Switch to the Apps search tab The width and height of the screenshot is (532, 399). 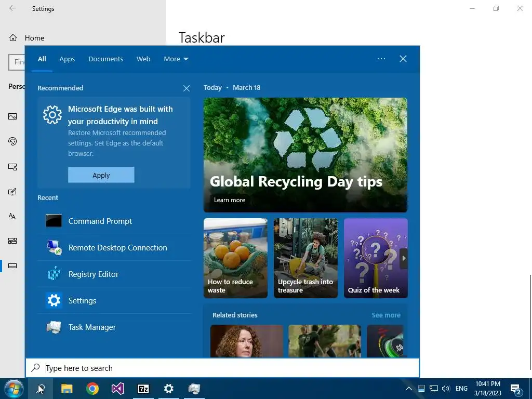point(67,59)
